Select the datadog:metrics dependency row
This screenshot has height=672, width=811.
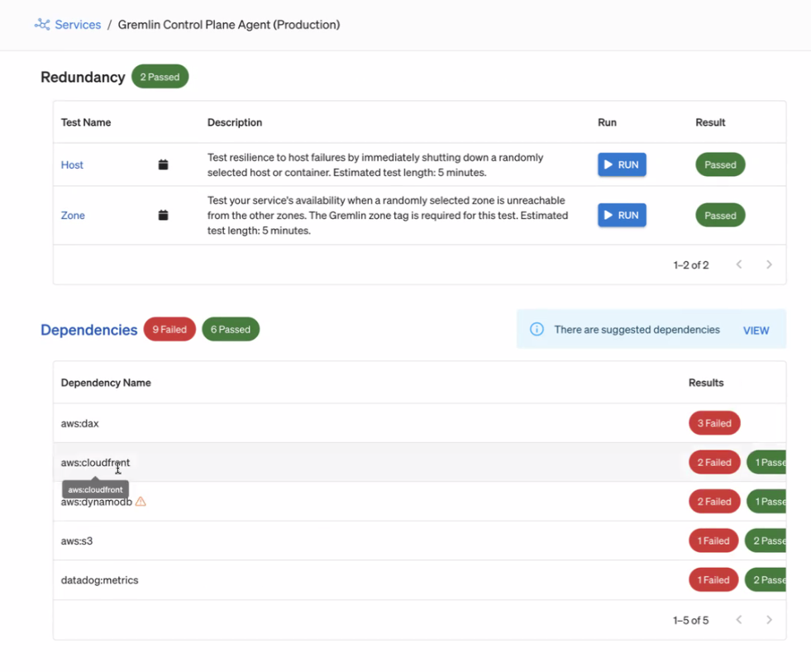419,580
